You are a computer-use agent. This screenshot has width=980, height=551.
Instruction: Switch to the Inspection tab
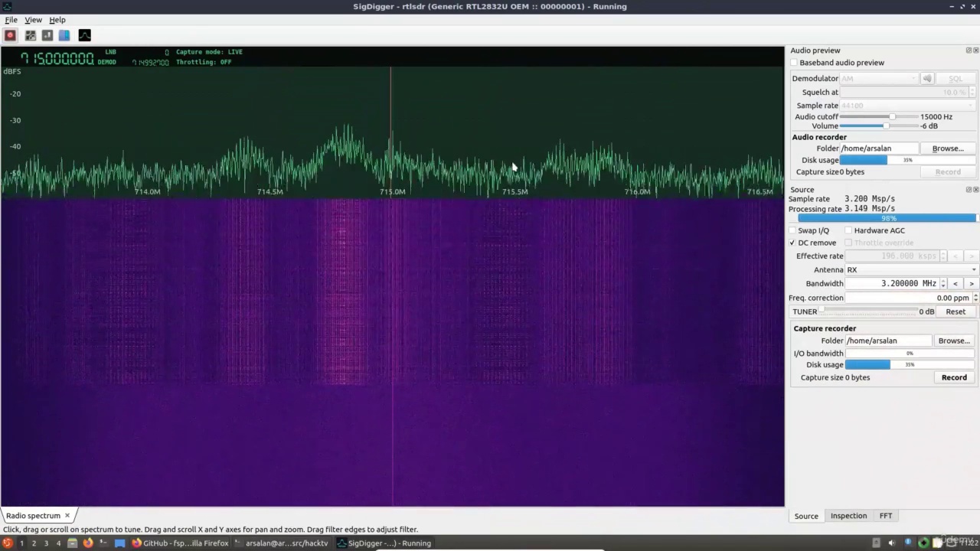[x=848, y=516]
